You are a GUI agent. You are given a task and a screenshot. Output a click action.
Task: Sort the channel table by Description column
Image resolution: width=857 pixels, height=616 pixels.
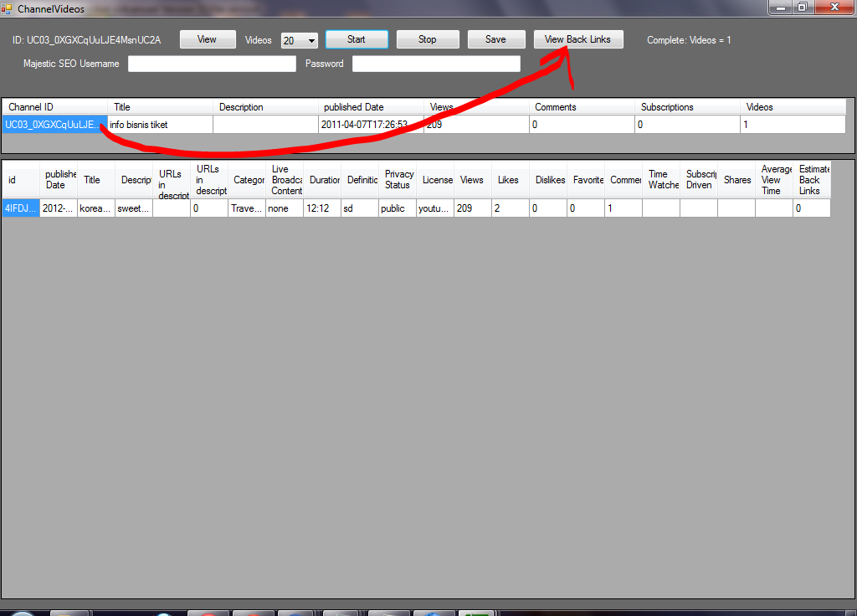point(265,107)
